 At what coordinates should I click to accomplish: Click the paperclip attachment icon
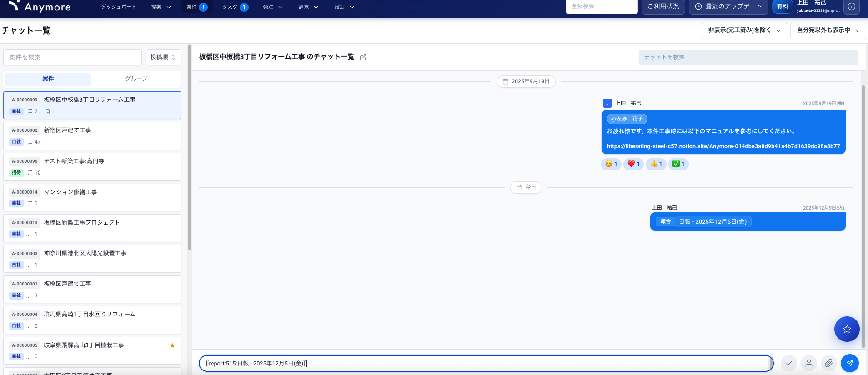point(829,363)
